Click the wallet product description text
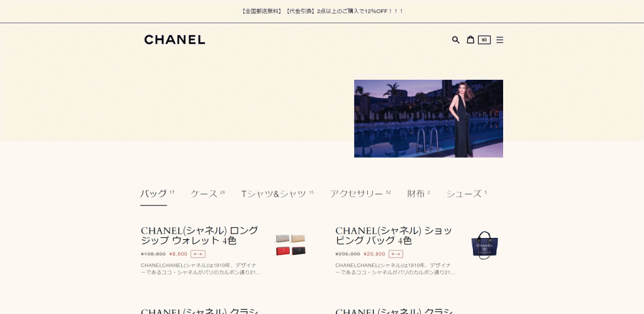This screenshot has height=314, width=644. (201, 269)
